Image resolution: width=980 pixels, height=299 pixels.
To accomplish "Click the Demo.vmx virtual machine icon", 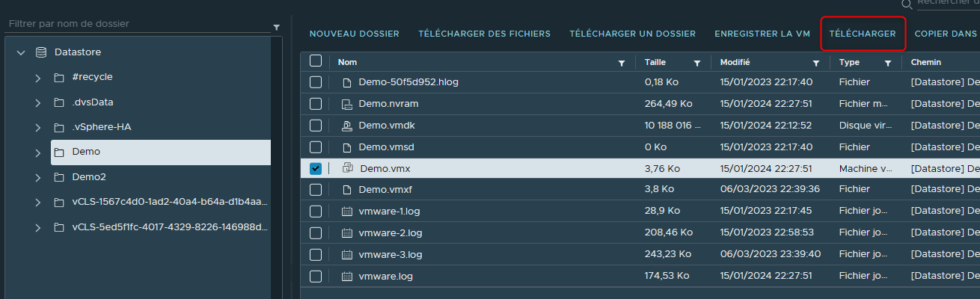I will pos(348,169).
